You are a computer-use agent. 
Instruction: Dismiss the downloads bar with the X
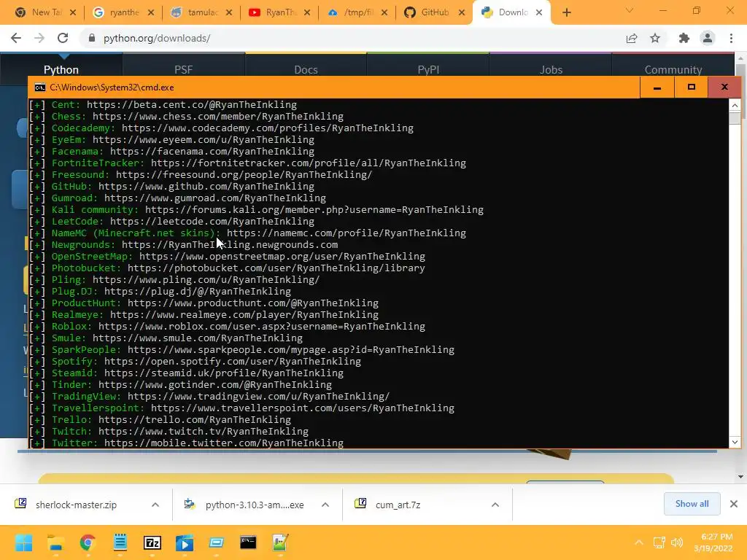pyautogui.click(x=734, y=504)
